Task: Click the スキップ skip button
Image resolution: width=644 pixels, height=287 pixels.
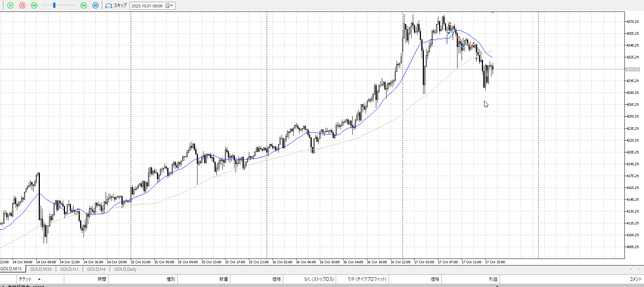Action: pyautogui.click(x=116, y=6)
